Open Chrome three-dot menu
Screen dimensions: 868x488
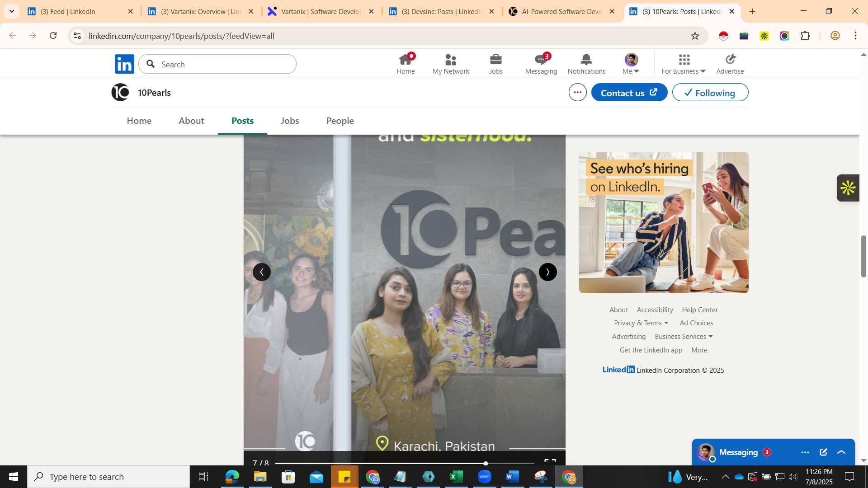[855, 36]
